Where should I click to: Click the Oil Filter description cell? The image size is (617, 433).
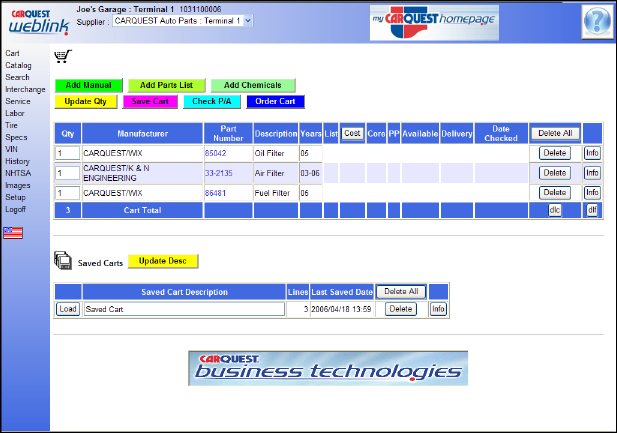pos(275,153)
